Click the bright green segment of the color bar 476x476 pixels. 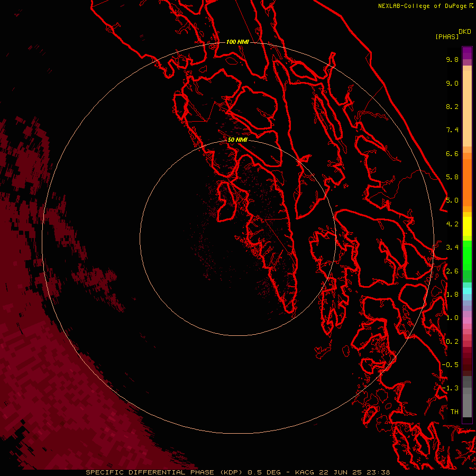click(467, 257)
